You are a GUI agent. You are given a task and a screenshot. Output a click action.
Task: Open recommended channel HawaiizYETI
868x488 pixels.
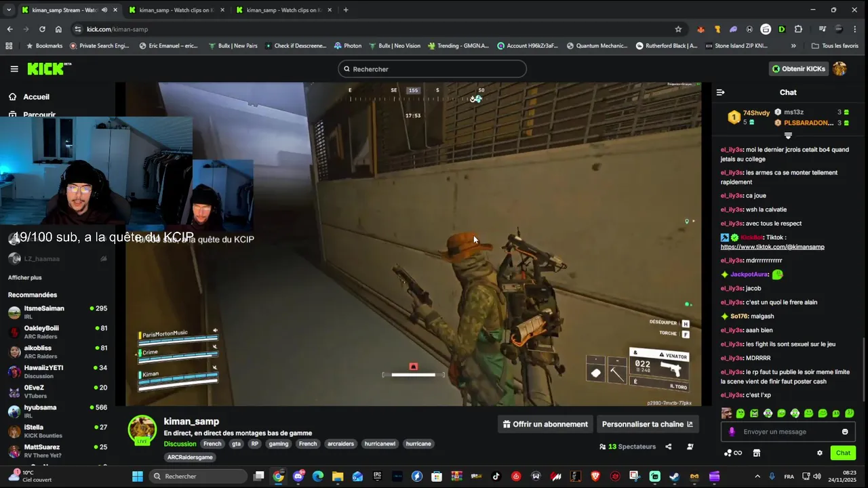point(58,371)
